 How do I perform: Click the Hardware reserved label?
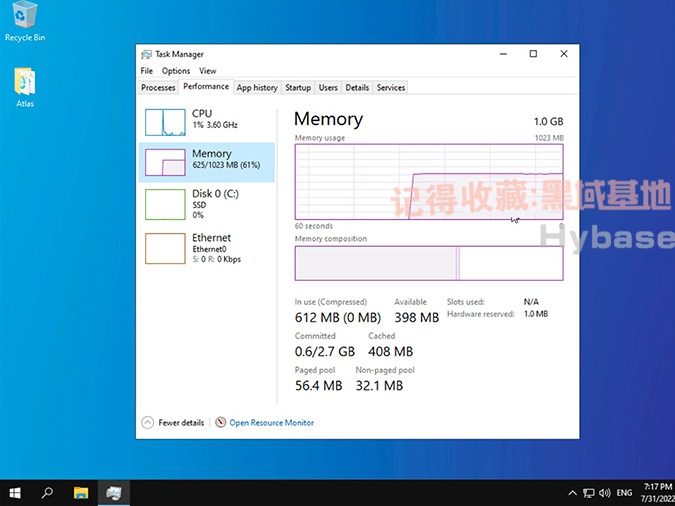pyautogui.click(x=480, y=314)
